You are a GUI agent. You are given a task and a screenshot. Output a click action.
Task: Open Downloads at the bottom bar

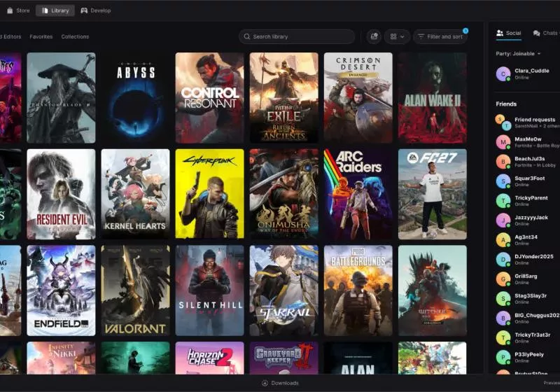(281, 383)
